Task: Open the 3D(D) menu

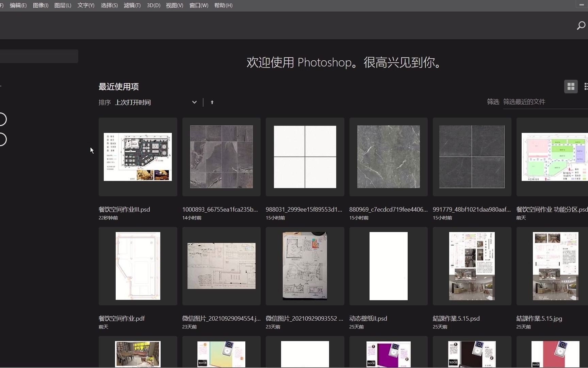Action: (153, 5)
